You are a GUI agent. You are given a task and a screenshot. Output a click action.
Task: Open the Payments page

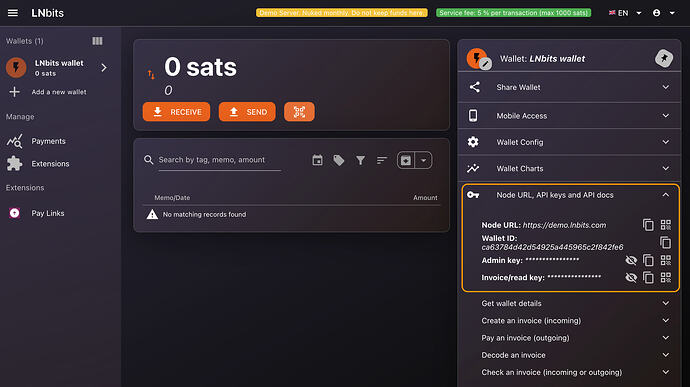48,141
